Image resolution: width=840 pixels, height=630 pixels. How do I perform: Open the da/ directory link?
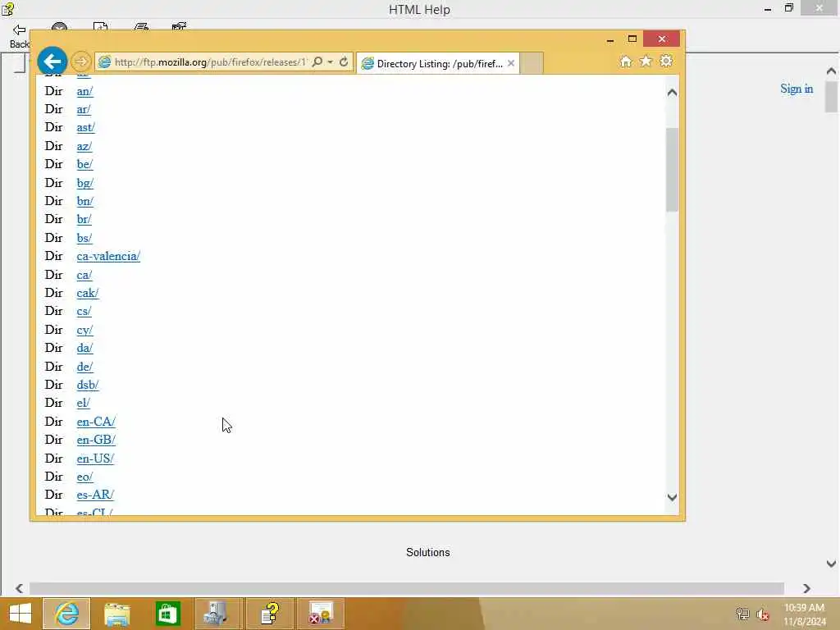pos(84,348)
